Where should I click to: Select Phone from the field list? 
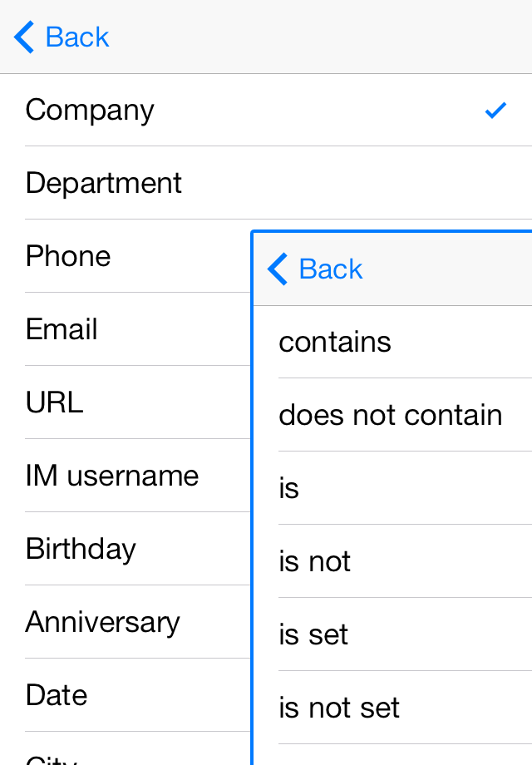[x=68, y=256]
